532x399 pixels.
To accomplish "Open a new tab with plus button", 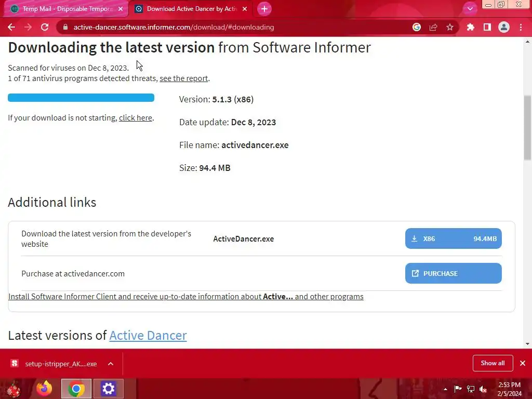I will click(x=264, y=9).
